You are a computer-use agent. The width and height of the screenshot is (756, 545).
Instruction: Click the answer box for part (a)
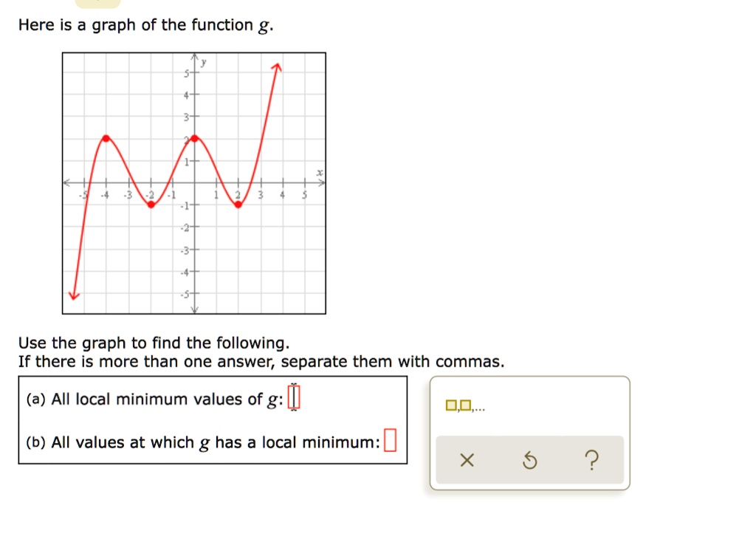click(294, 397)
